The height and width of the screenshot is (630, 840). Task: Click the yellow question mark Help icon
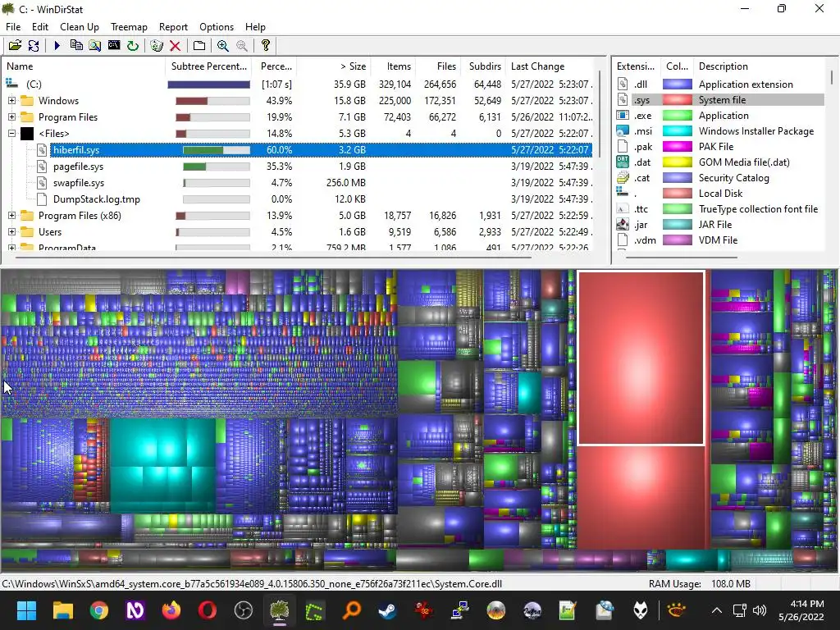[265, 46]
